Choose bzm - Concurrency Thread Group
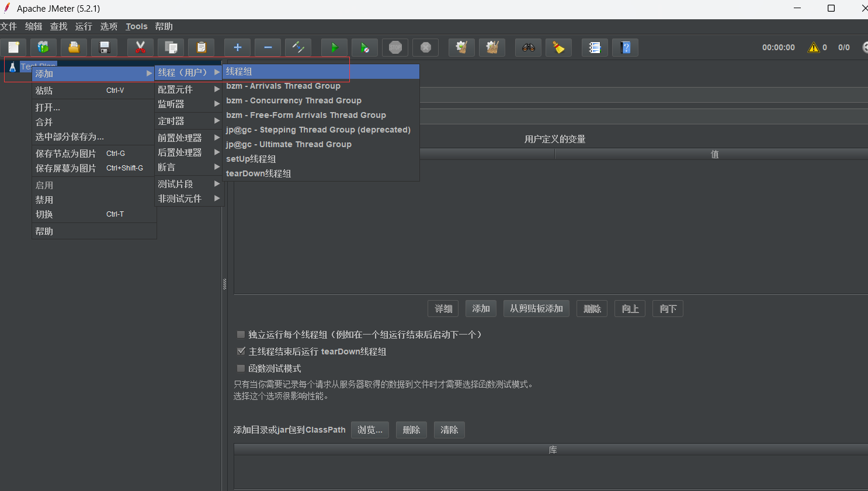This screenshot has width=868, height=491. pyautogui.click(x=321, y=100)
